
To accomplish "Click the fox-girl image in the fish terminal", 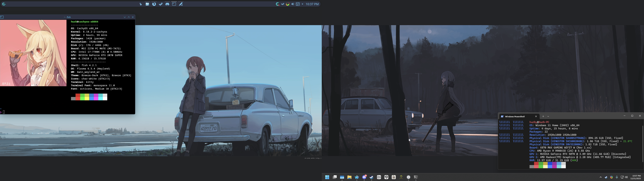I will click(33, 53).
